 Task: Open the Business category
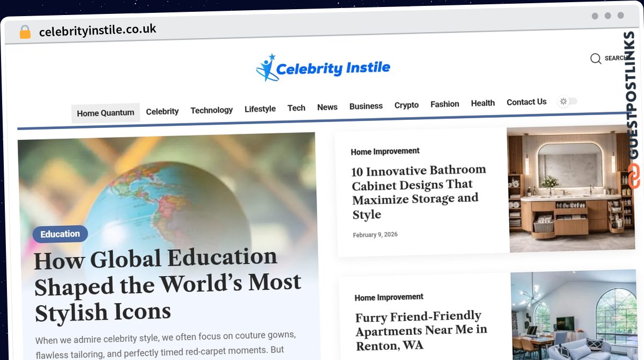click(366, 106)
